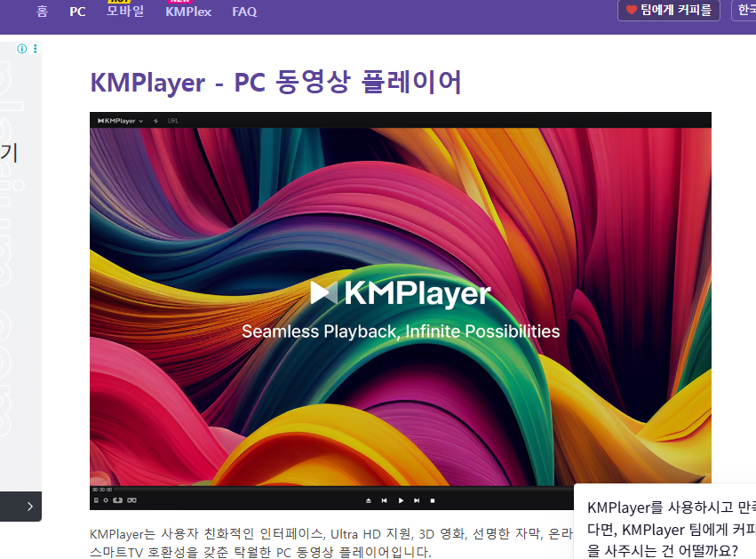
Task: Skip to next track with the Next icon
Action: pos(417,499)
